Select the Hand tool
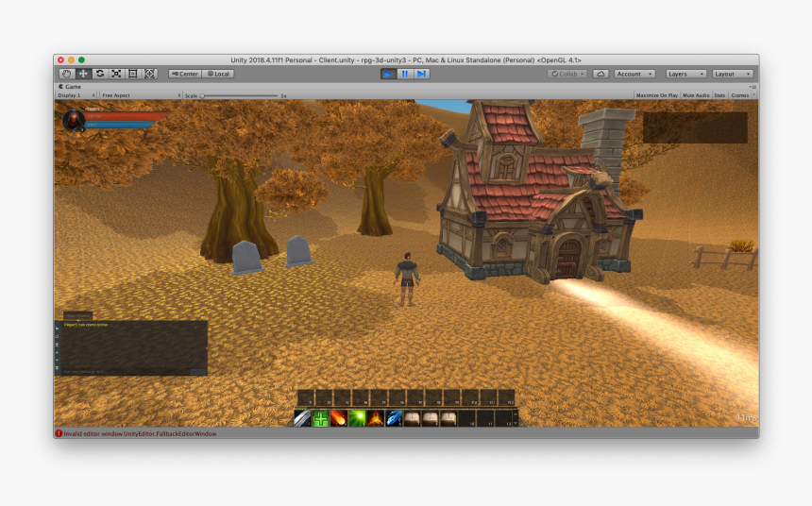The height and width of the screenshot is (506, 812). (66, 74)
